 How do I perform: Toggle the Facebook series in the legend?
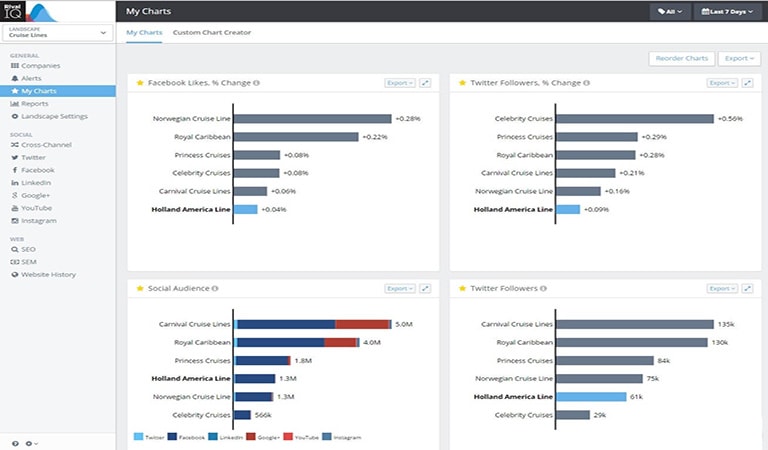click(186, 437)
